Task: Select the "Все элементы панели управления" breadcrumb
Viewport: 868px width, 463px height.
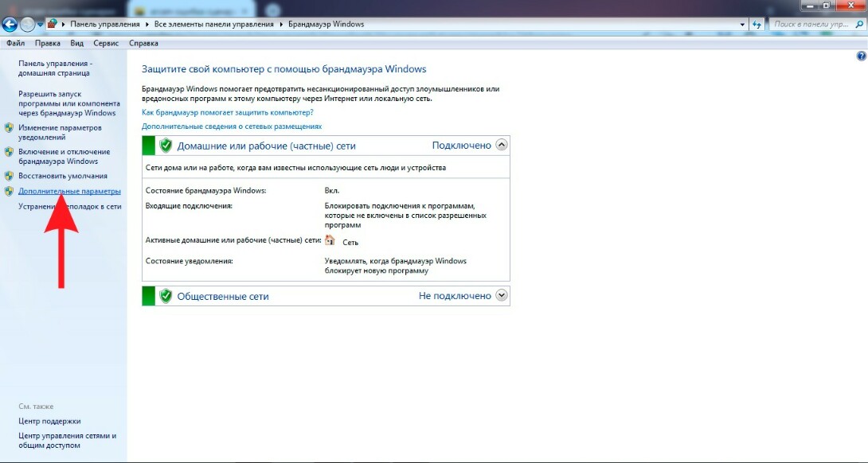Action: (214, 25)
